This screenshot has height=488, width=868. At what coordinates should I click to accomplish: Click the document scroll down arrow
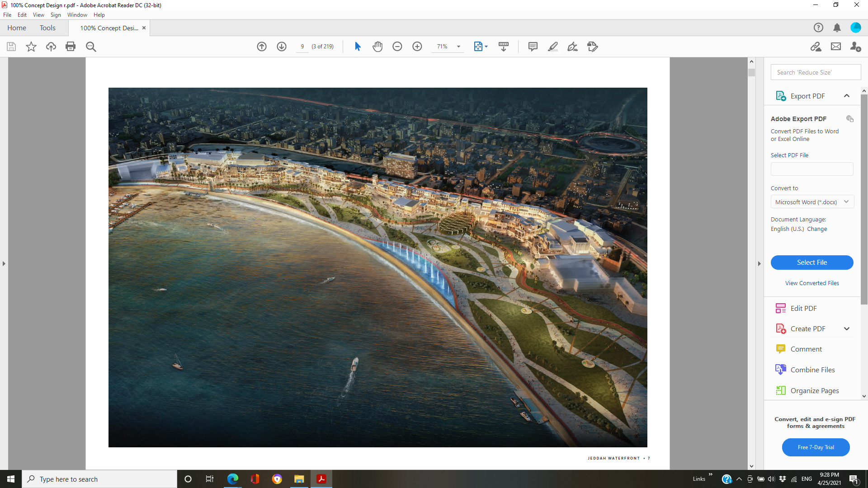751,466
